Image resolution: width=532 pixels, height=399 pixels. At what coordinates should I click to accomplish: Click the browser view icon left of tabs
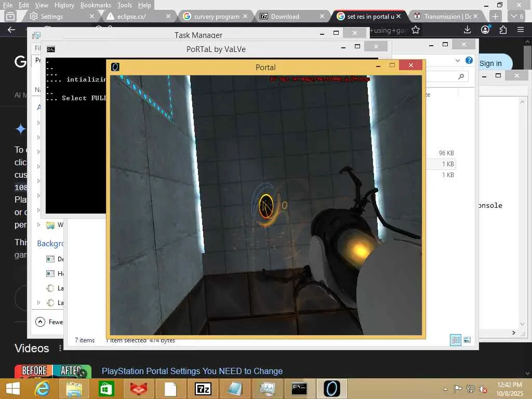click(x=10, y=16)
